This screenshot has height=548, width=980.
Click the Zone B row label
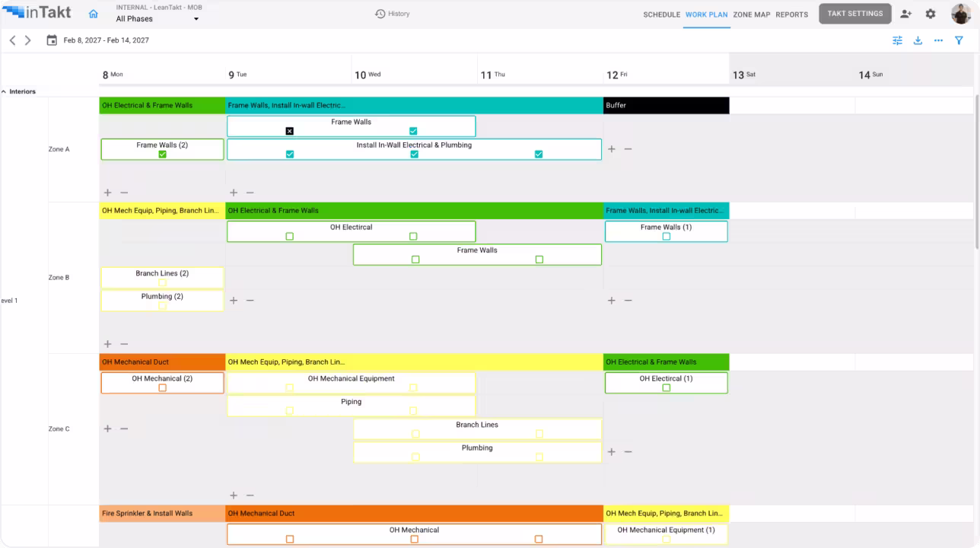point(59,278)
